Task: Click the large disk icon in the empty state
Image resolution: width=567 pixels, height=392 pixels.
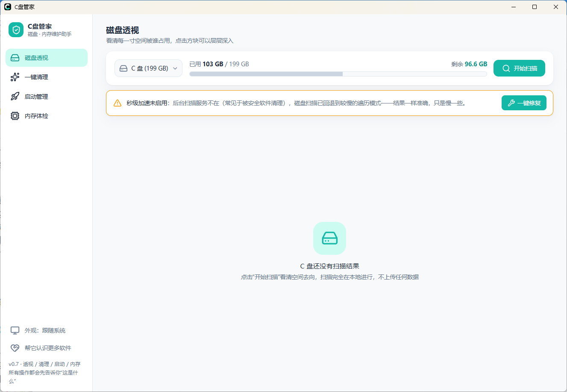Action: pos(329,238)
